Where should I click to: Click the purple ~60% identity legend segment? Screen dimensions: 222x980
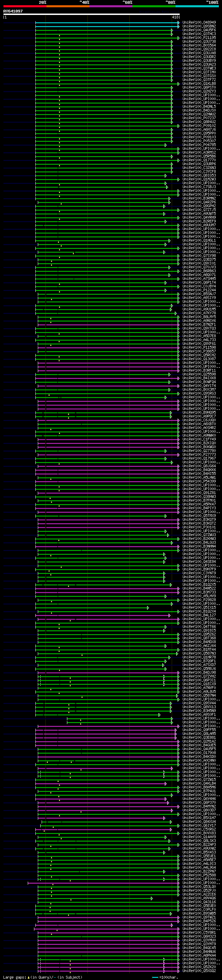[x=111, y=6]
